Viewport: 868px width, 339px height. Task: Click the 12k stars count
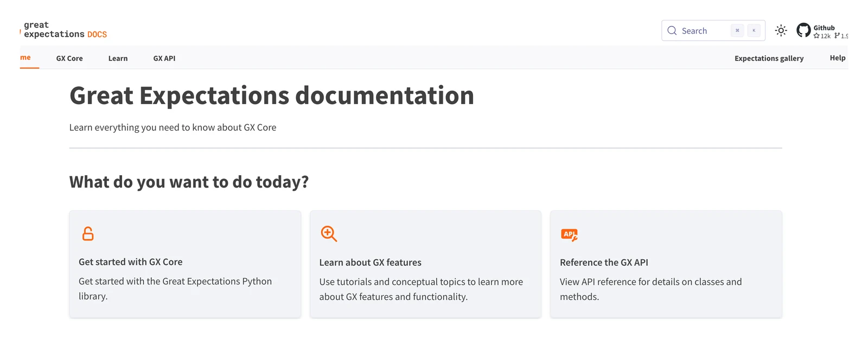(822, 36)
